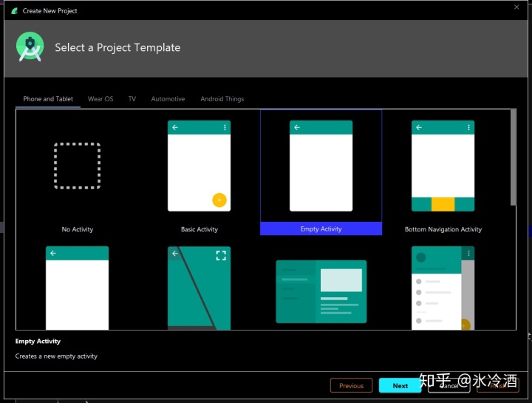Click the Android Studio logo in header
This screenshot has width=532, height=403.
[x=30, y=47]
